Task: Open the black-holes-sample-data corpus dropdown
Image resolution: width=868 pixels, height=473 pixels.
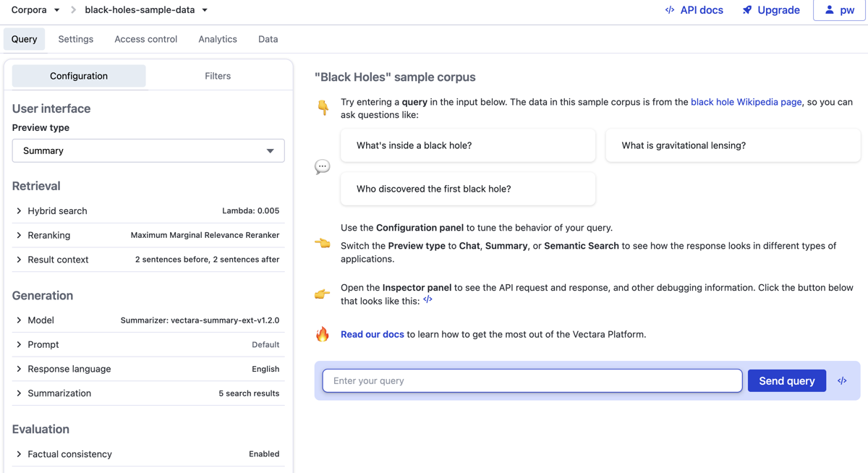Action: pos(205,10)
